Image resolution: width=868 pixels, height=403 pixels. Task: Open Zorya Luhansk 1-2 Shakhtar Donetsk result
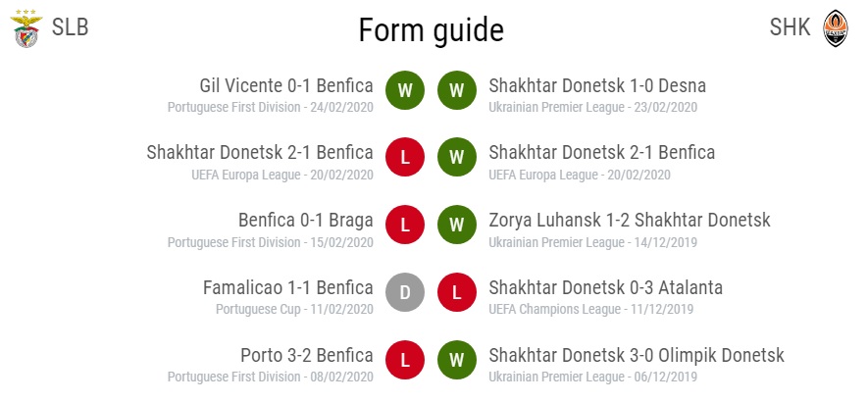point(630,221)
